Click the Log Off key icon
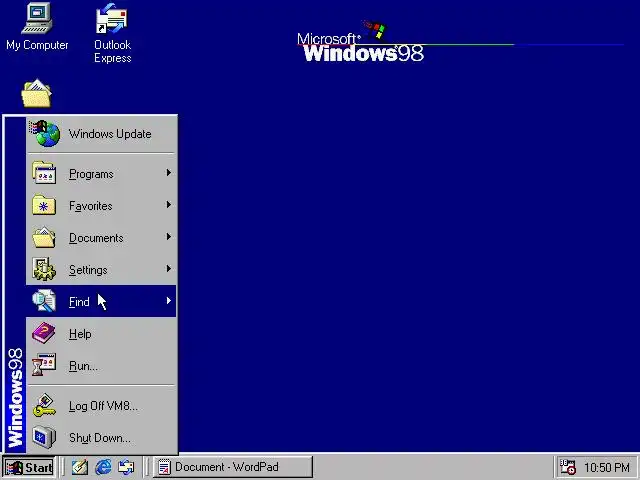 tap(44, 405)
